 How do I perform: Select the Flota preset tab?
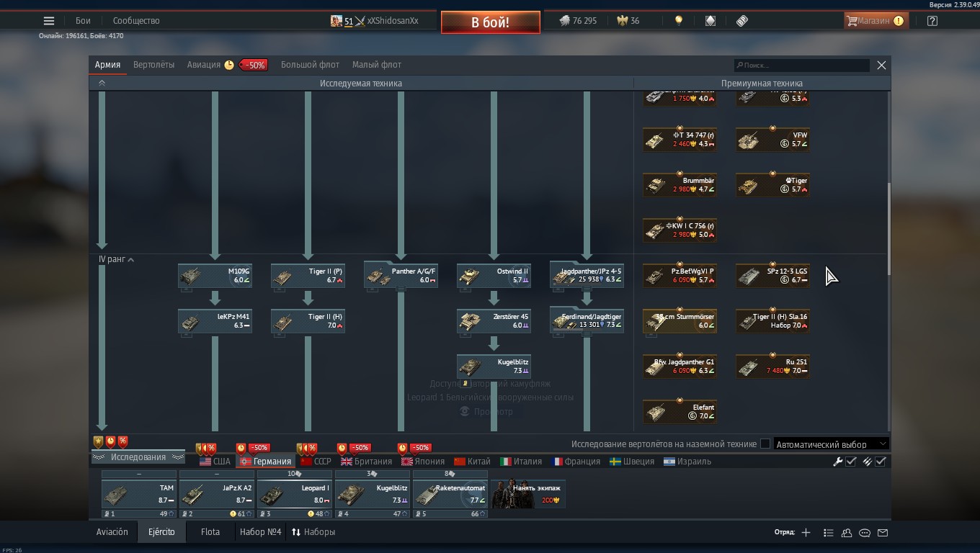tap(210, 532)
